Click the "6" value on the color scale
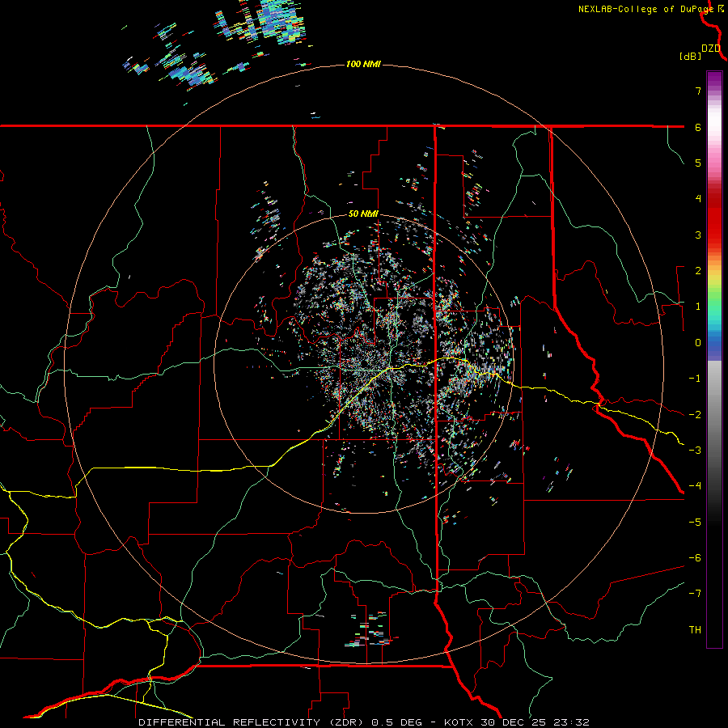Screen dimensions: 728x728 tap(698, 127)
